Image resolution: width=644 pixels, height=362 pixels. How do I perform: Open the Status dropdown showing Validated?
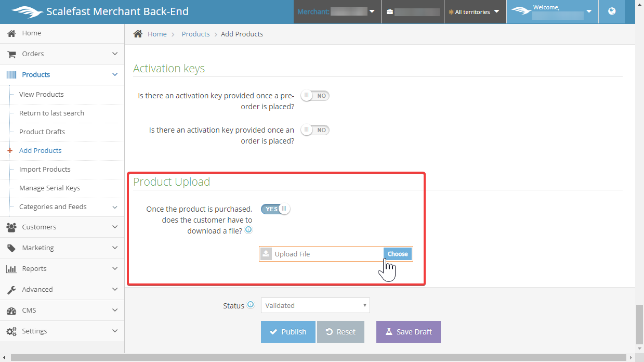tap(315, 305)
